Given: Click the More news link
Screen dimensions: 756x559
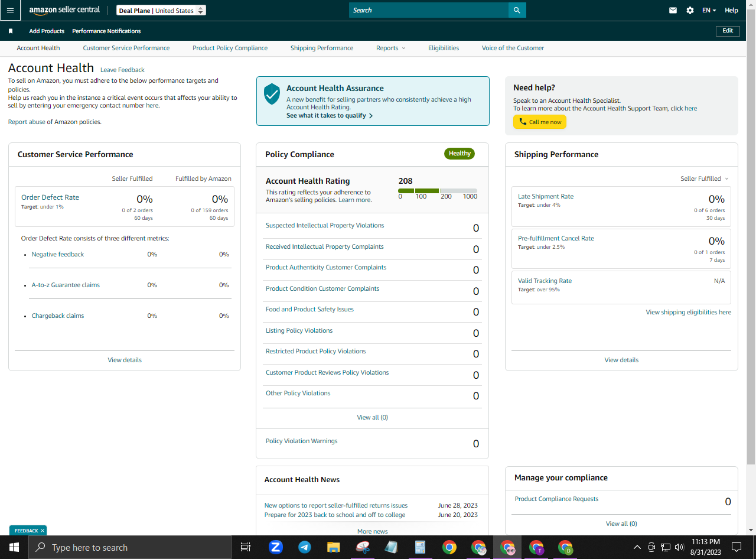Looking at the screenshot, I should tap(373, 531).
